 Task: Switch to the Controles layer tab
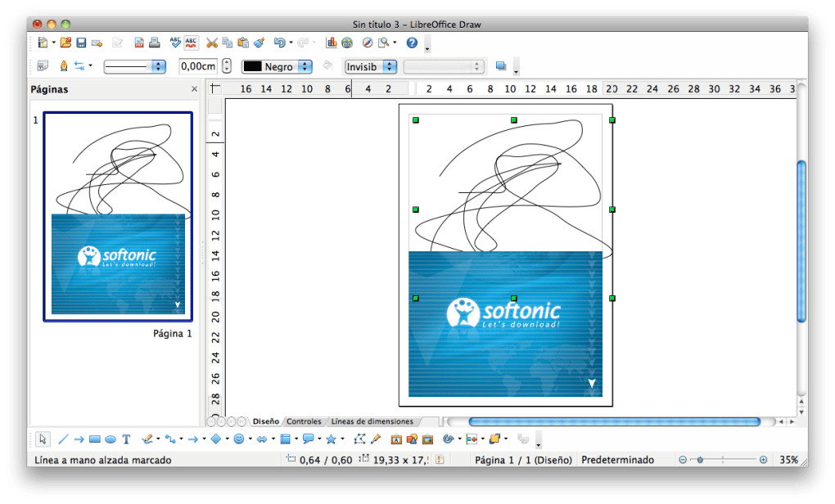point(304,421)
